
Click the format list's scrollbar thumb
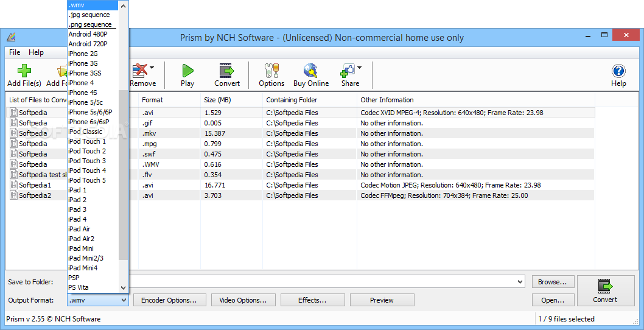[123, 175]
